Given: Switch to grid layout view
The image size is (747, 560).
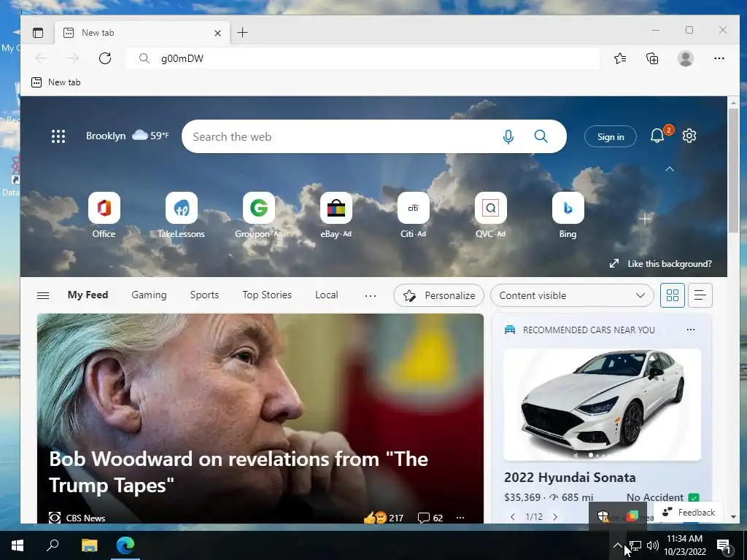Looking at the screenshot, I should (672, 295).
